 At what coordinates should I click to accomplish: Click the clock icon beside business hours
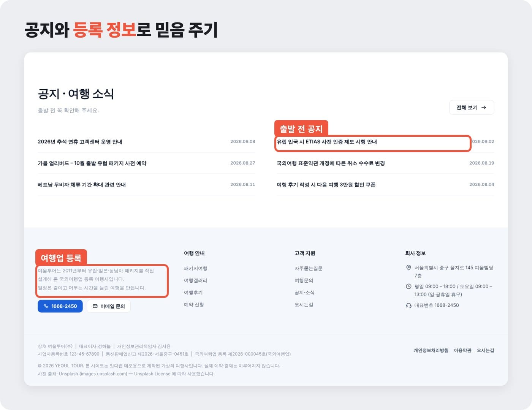[408, 286]
